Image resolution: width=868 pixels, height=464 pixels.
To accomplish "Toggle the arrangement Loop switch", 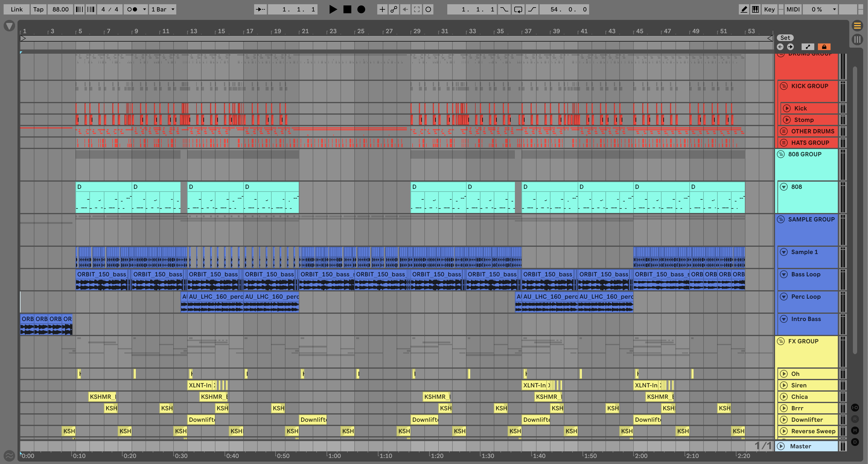I will 518,9.
